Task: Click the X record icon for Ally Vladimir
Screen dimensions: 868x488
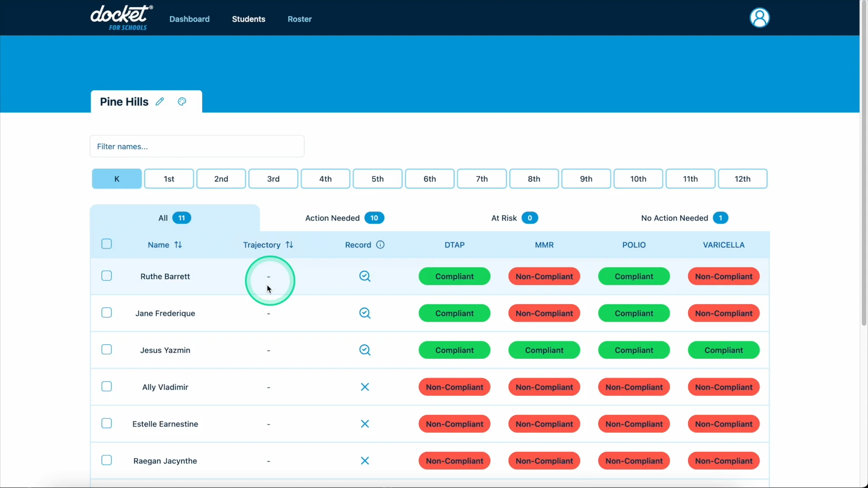Action: [365, 387]
